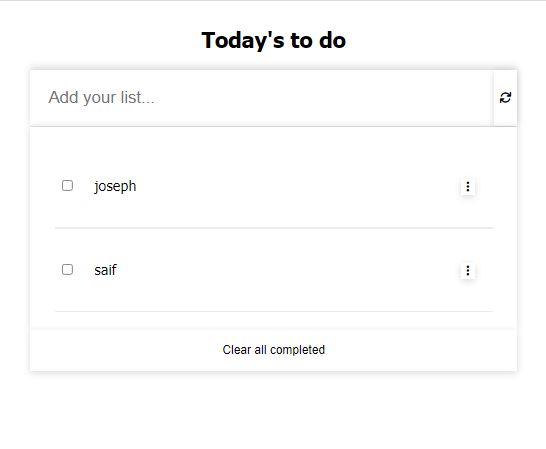
Task: Click the vertical ellipsis on joseph's row
Action: [468, 187]
